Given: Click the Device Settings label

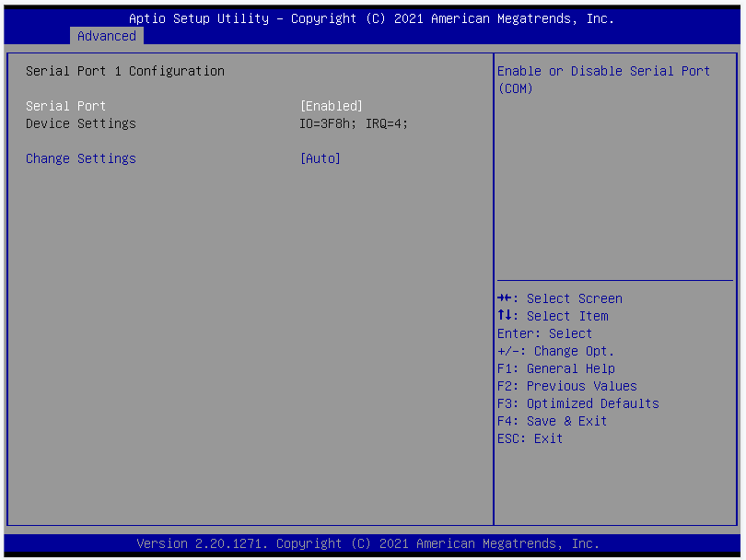Looking at the screenshot, I should [81, 123].
